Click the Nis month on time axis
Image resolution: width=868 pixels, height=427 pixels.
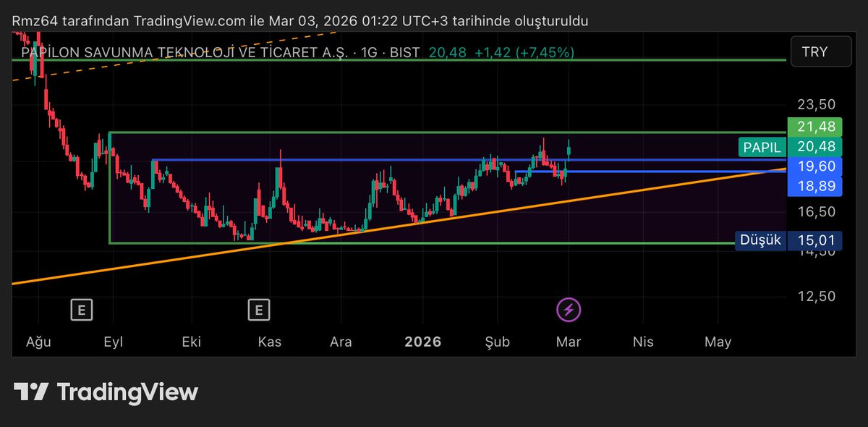642,342
